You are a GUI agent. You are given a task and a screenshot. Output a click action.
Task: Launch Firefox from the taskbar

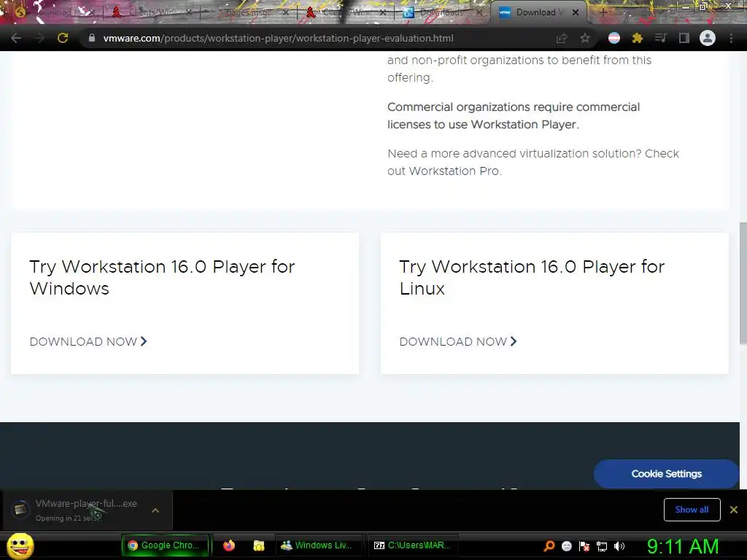click(x=229, y=545)
